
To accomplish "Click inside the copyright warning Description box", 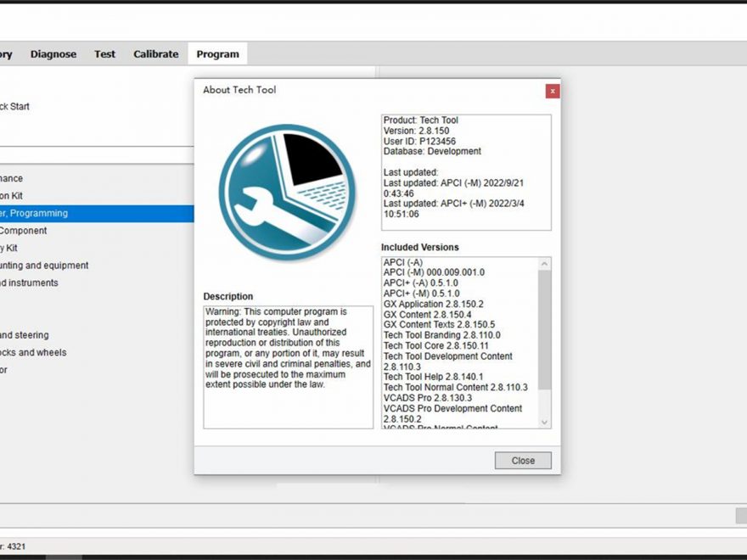I will click(x=289, y=367).
